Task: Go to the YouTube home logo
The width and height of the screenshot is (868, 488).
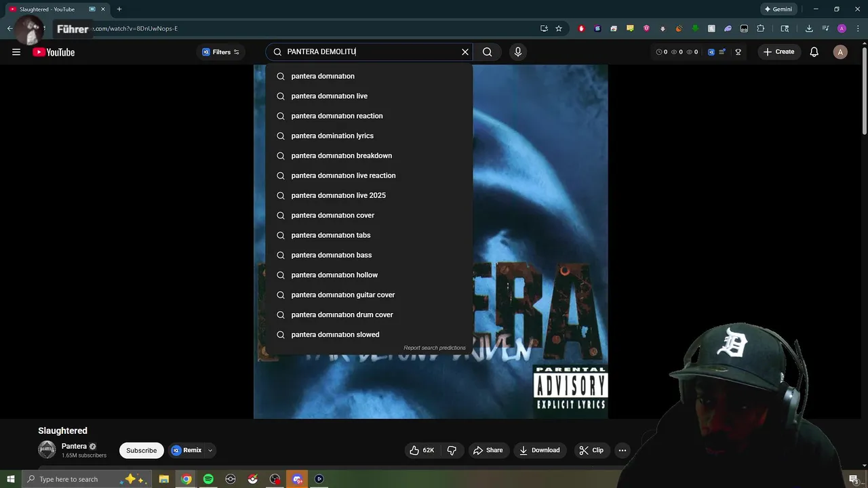Action: (54, 52)
